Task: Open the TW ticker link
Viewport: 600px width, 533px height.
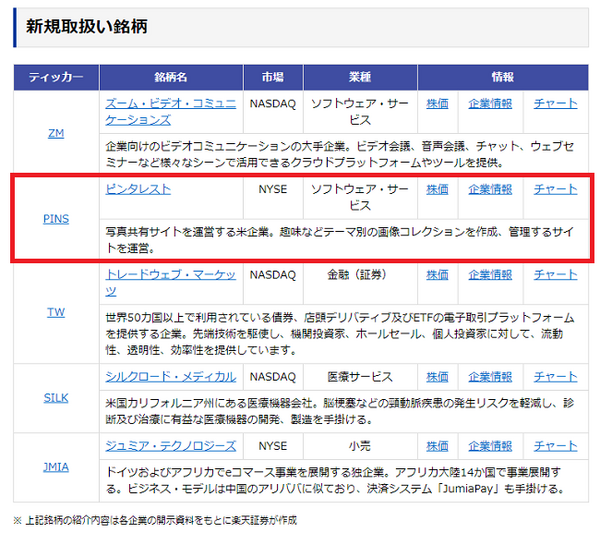Action: (56, 312)
